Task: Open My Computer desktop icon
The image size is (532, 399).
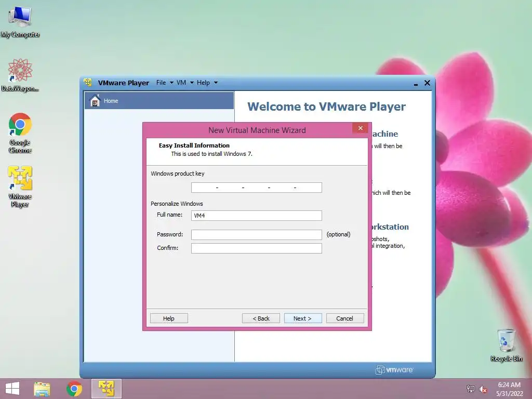Action: pos(20,21)
